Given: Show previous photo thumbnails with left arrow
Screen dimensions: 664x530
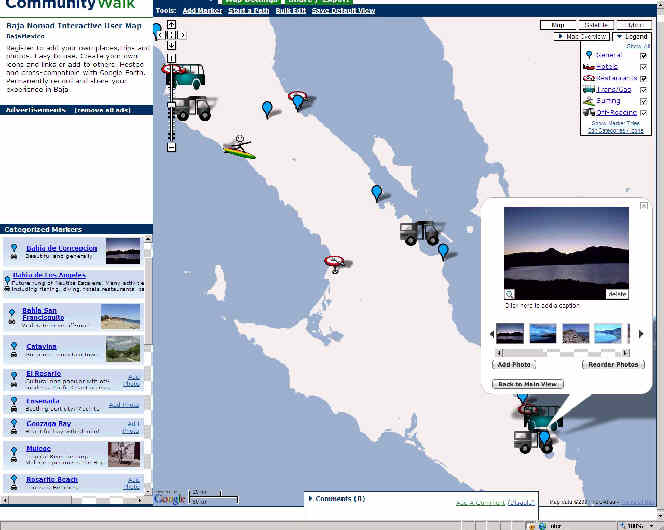Looking at the screenshot, I should pos(492,334).
